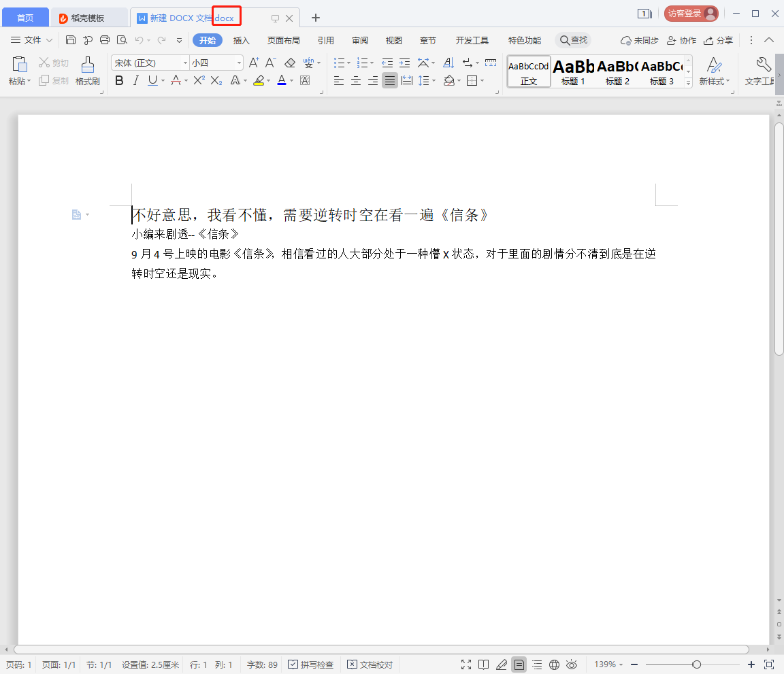This screenshot has width=784, height=674.
Task: Open the character shading icon
Action: pos(235,81)
